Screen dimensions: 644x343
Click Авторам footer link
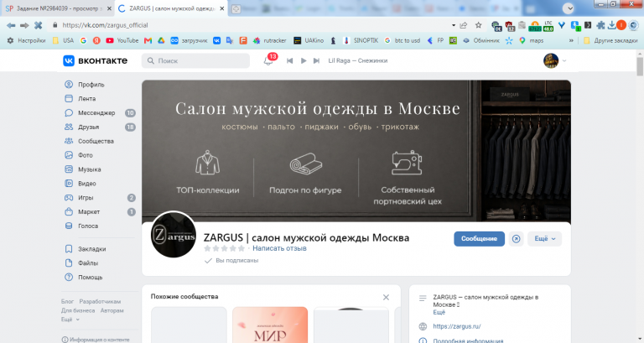click(x=112, y=310)
